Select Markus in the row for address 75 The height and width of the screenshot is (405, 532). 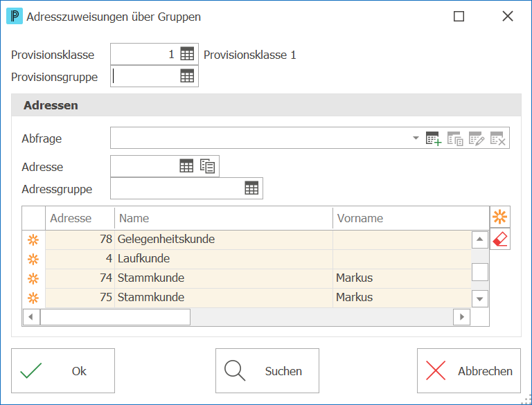coord(402,298)
